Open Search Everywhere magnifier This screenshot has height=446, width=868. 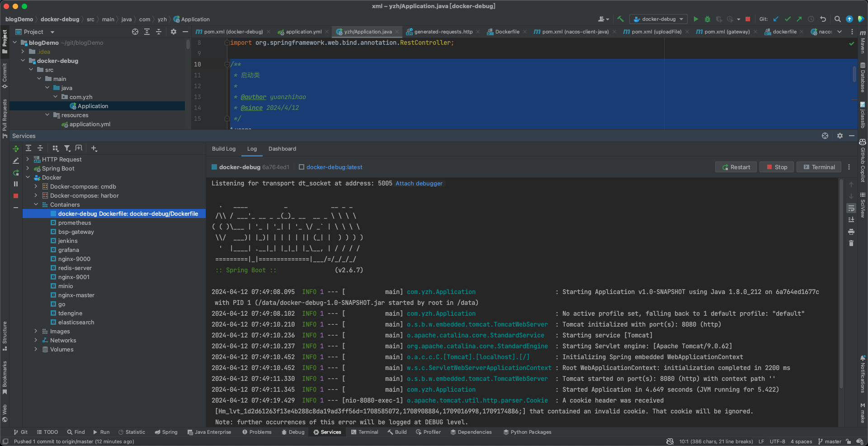[837, 19]
